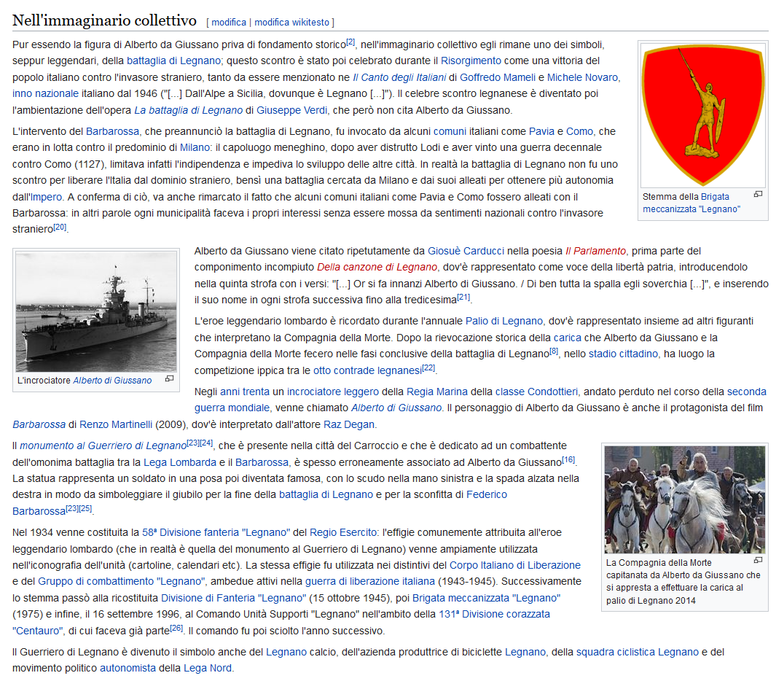Viewport: 784px width, 681px height.
Task: Open the 'battaglia di Legnano' link in first paragraph
Action: click(x=173, y=61)
